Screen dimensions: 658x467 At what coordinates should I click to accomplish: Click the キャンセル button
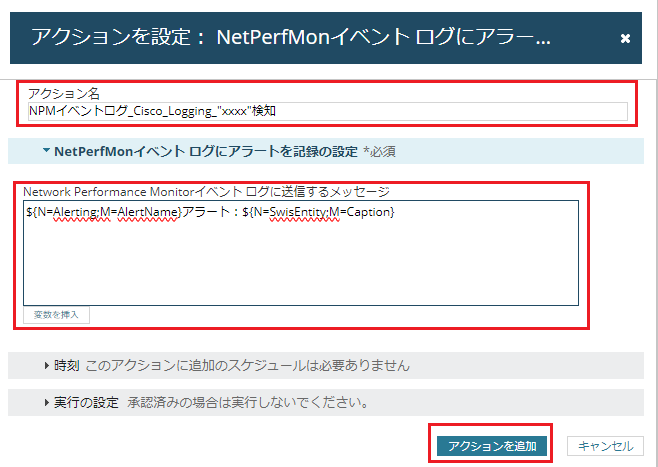(x=605, y=446)
